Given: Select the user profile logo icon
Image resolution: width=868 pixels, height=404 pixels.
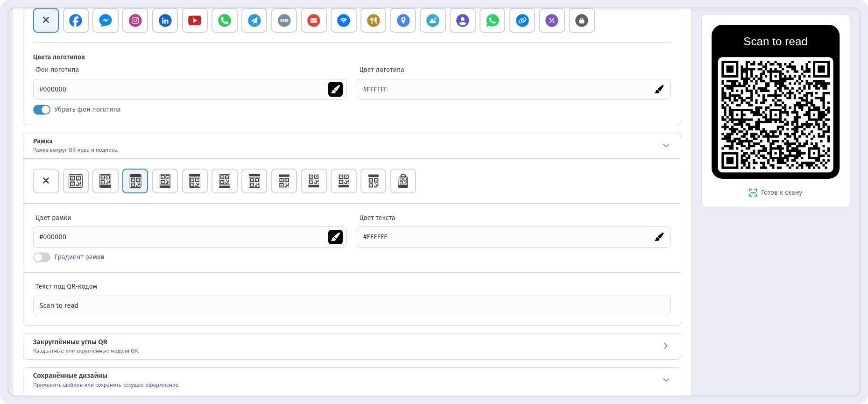Looking at the screenshot, I should (x=463, y=21).
